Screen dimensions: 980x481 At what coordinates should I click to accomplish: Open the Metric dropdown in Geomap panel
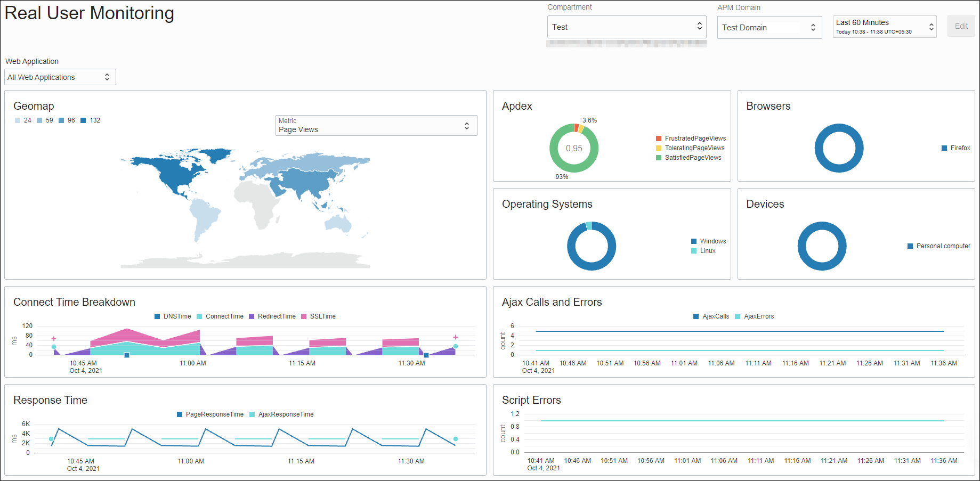click(x=376, y=125)
